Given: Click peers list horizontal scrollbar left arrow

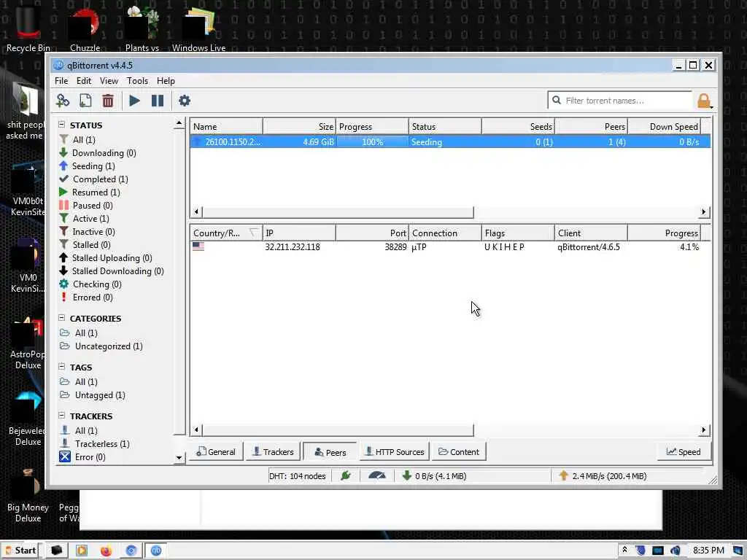Looking at the screenshot, I should click(x=196, y=430).
